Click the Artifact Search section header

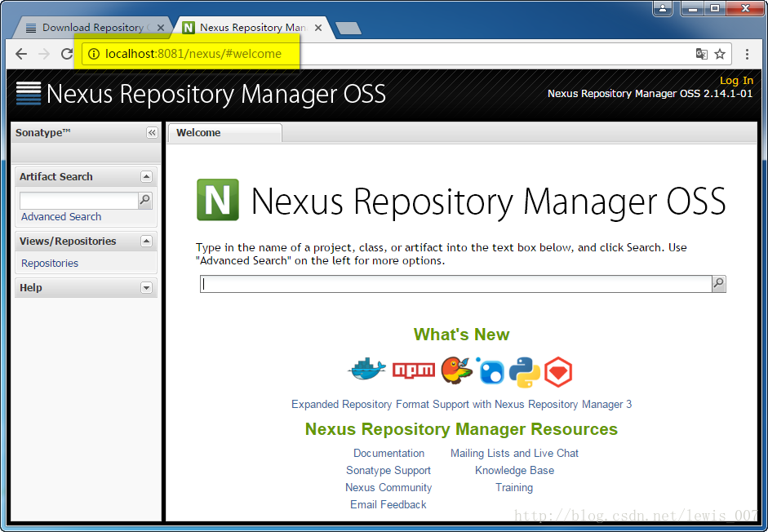(x=86, y=177)
